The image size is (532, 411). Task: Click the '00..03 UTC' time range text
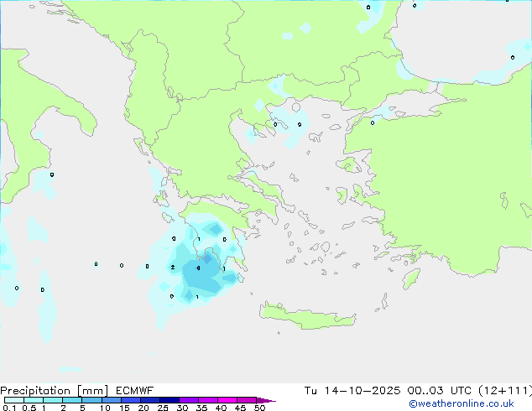click(x=440, y=391)
